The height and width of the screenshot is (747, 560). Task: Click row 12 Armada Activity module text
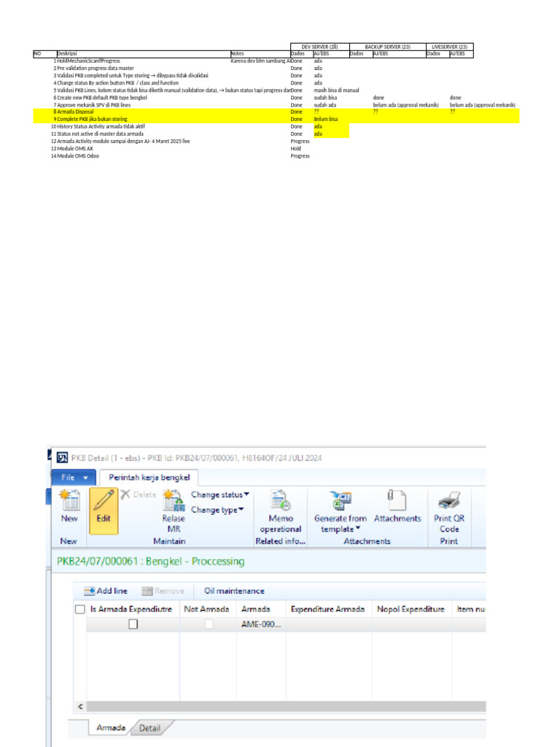click(x=123, y=142)
